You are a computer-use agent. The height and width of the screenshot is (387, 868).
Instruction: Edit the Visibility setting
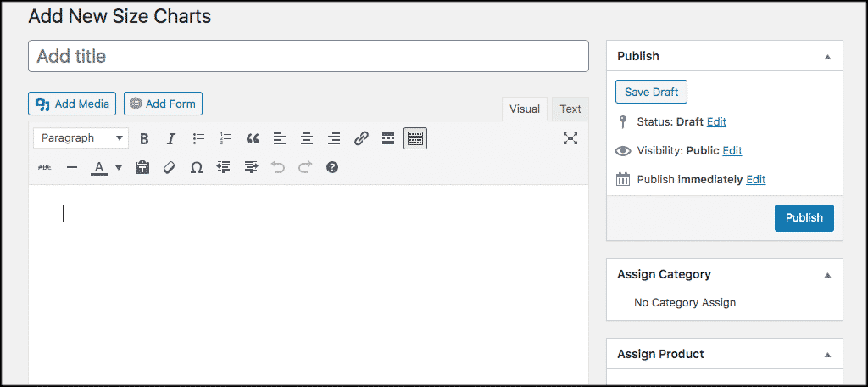pyautogui.click(x=732, y=150)
